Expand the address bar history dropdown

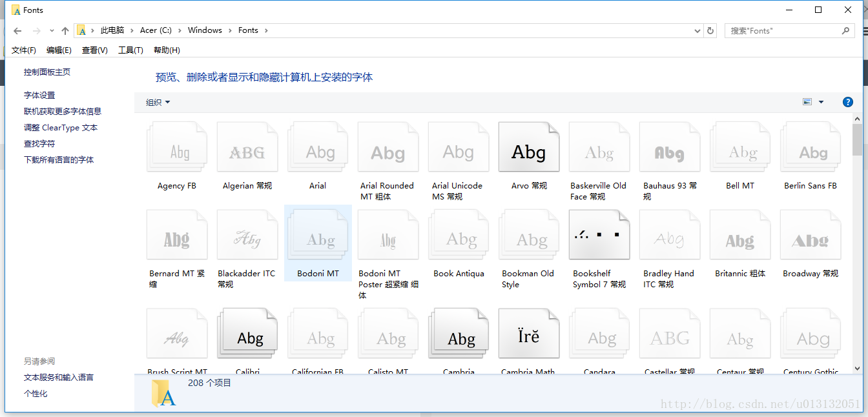pos(696,30)
